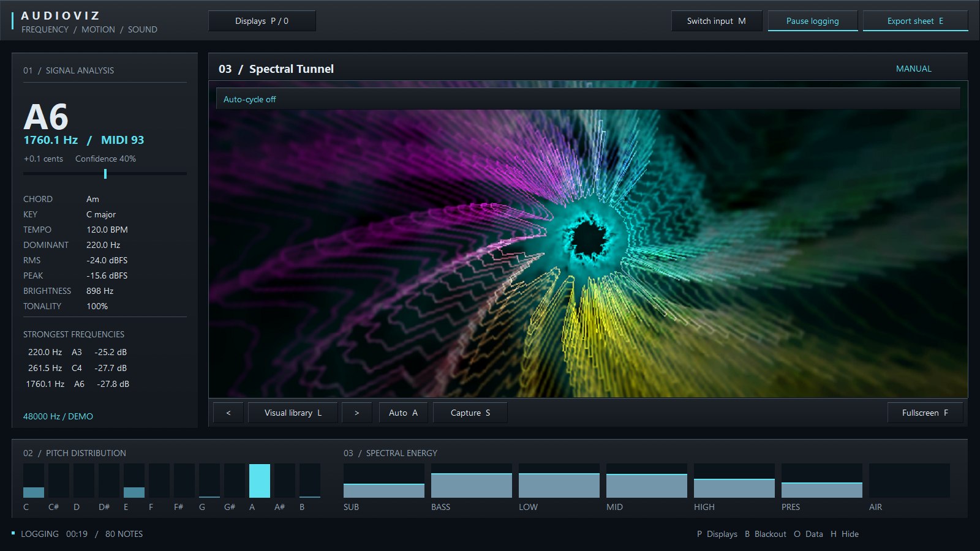The width and height of the screenshot is (980, 551).
Task: Click the HIGH spectral energy bar
Action: [x=734, y=481]
